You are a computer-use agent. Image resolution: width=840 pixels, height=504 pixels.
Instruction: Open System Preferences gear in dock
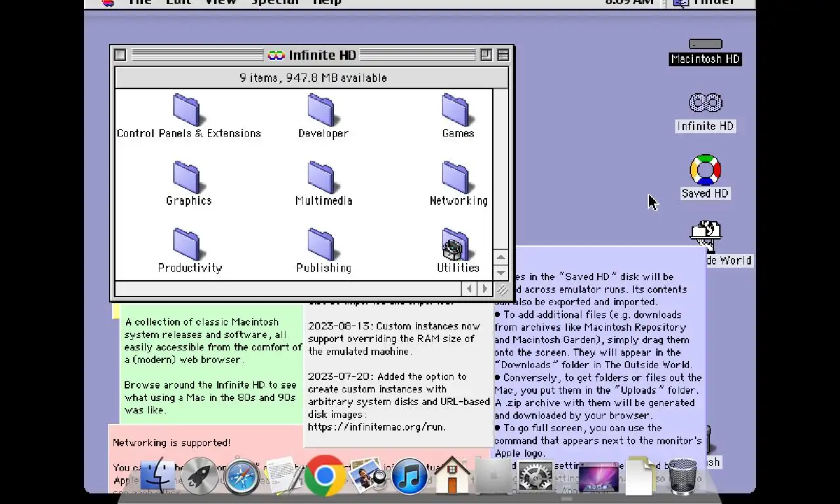coord(535,477)
